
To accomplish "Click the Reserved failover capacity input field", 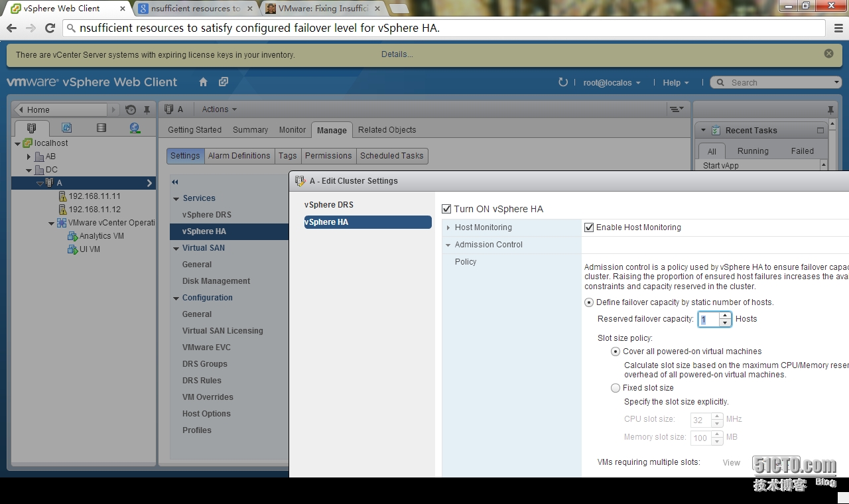I will point(709,320).
